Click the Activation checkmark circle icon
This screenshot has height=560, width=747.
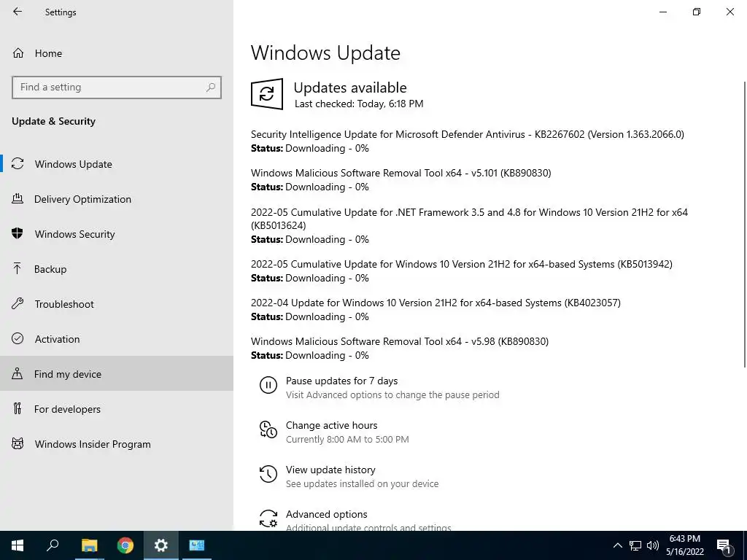18,338
